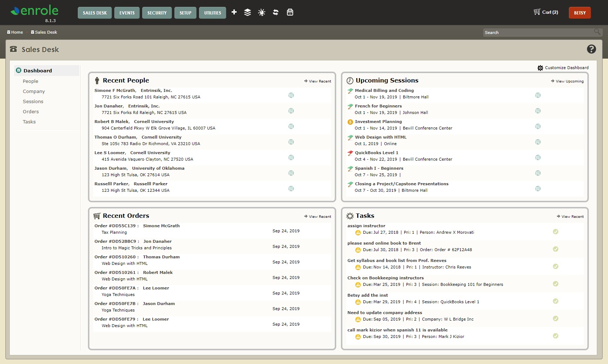Open the Utilities dropdown menu
608x364 pixels.
click(x=212, y=13)
